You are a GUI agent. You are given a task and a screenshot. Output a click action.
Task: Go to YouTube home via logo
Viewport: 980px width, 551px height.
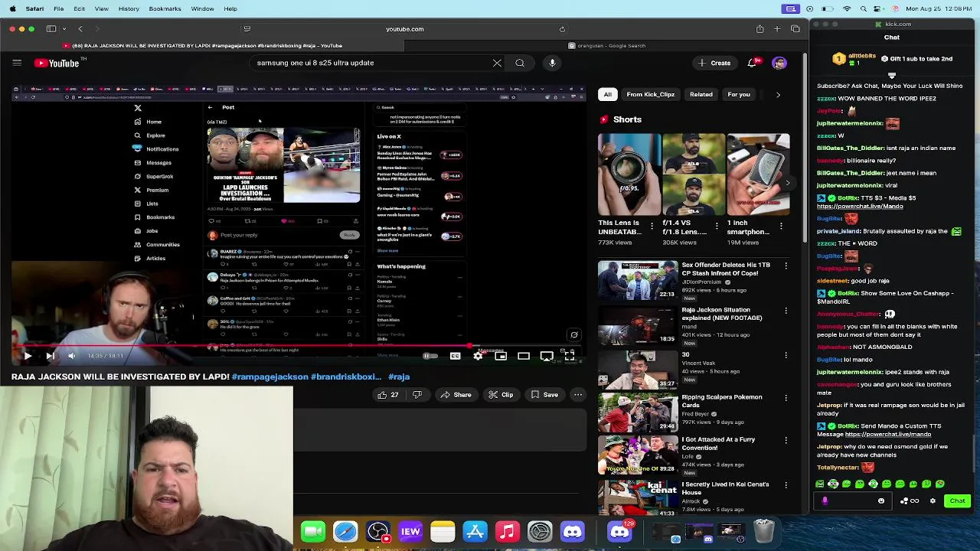(57, 64)
